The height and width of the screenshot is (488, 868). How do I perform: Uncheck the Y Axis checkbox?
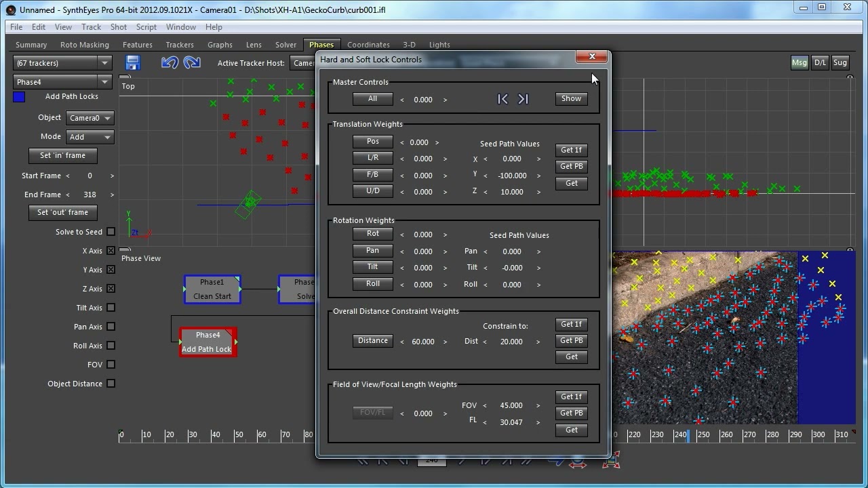(111, 270)
